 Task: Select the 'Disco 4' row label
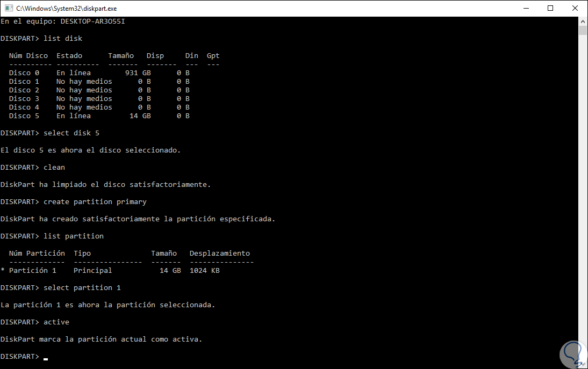24,107
